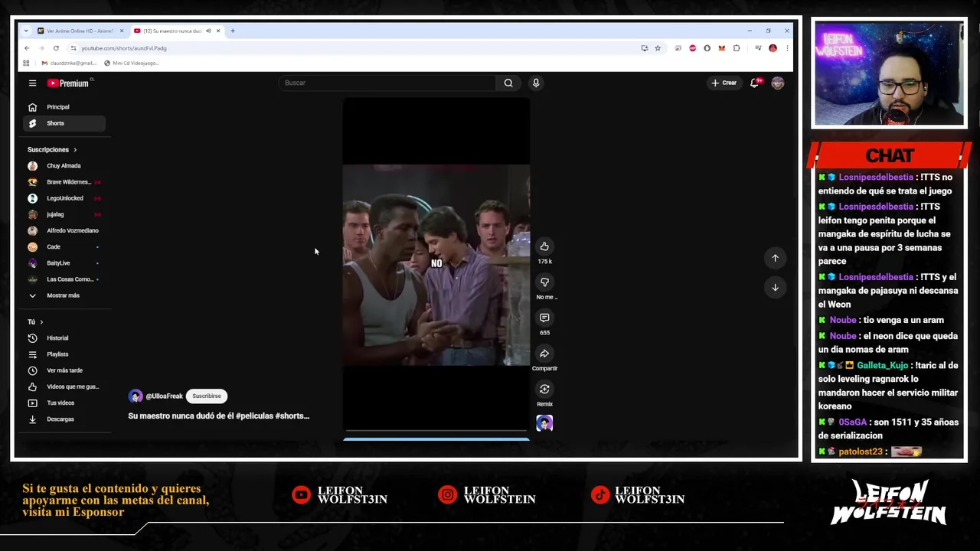This screenshot has height=551, width=980.
Task: Bookmark this page with star
Action: coord(658,48)
